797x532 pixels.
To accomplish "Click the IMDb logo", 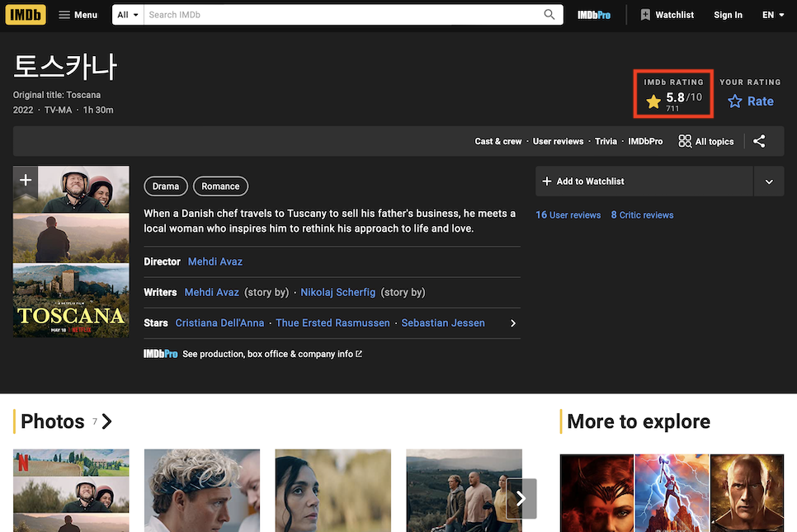I will point(26,15).
